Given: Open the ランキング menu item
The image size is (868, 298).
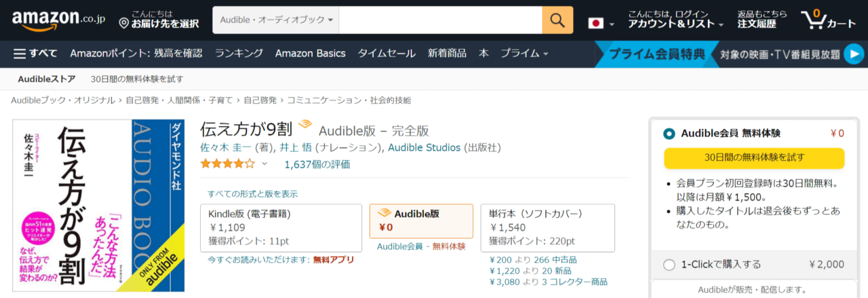Looking at the screenshot, I should 239,54.
